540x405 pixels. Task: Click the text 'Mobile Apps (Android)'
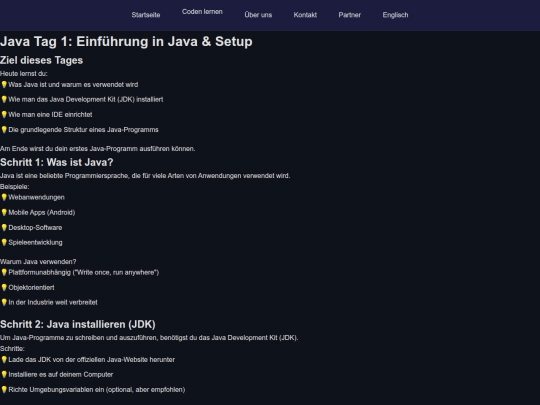[42, 212]
